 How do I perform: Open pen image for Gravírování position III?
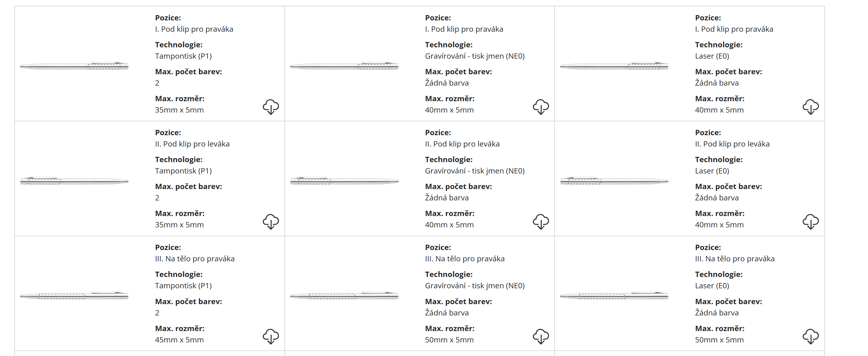pos(344,296)
